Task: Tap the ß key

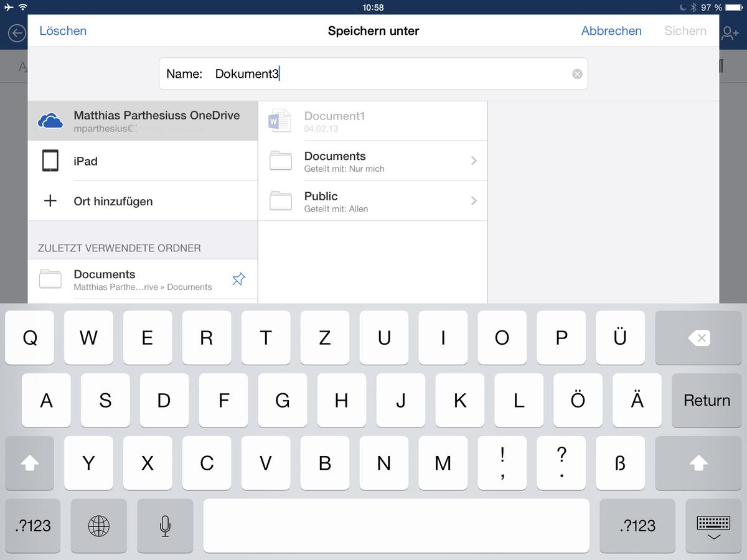Action: (x=620, y=463)
